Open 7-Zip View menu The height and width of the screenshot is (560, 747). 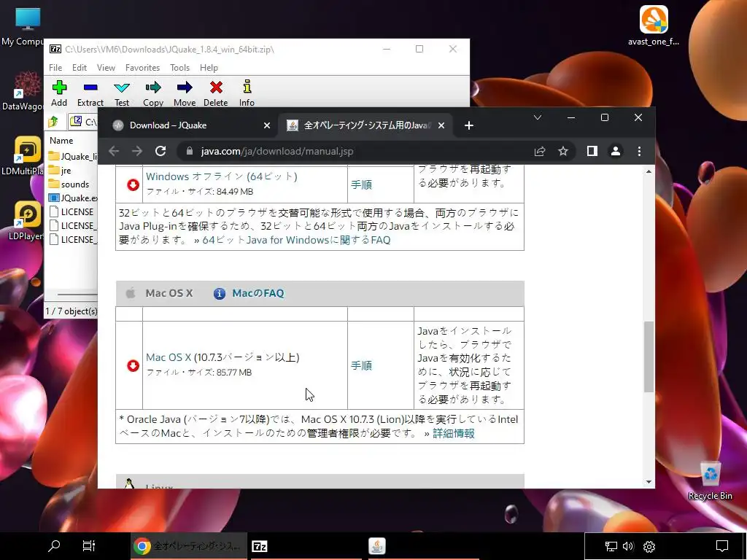[x=106, y=68]
